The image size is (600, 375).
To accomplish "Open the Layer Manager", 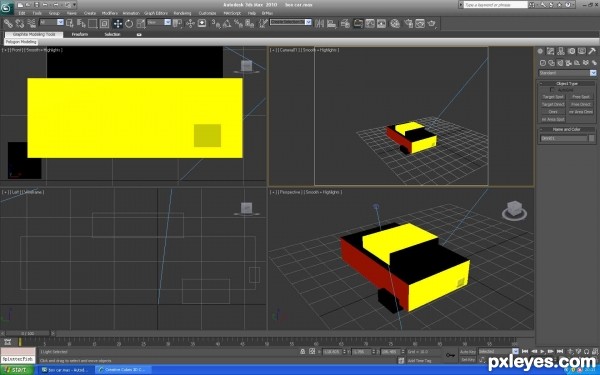I will tap(345, 24).
